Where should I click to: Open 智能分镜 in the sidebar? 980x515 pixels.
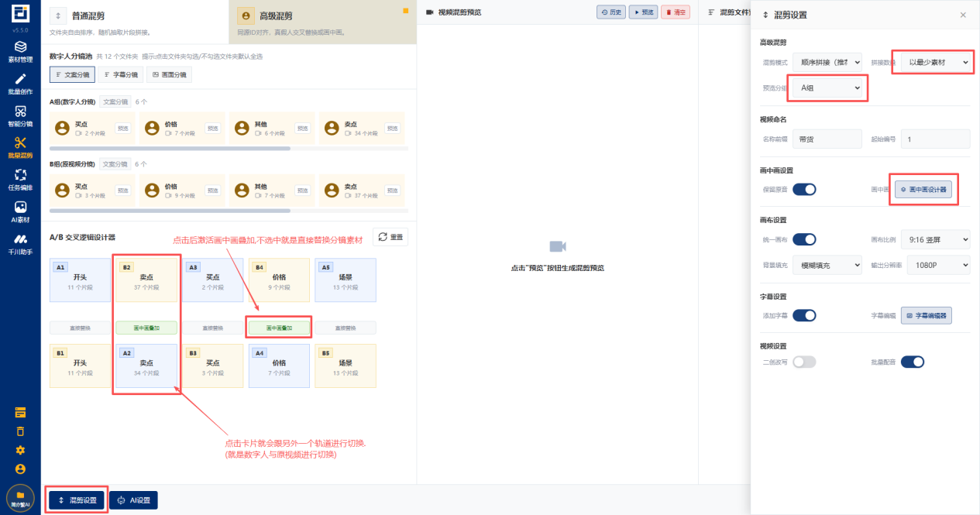point(20,116)
